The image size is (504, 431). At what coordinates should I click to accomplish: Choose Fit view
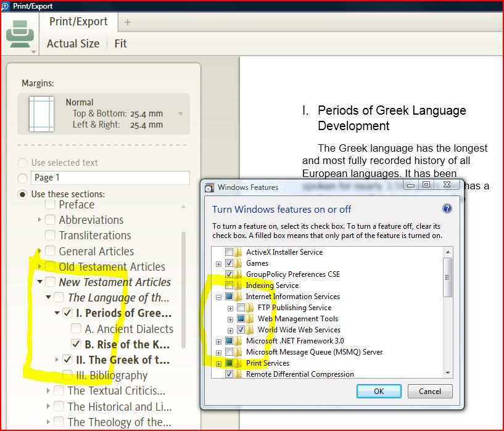point(120,43)
